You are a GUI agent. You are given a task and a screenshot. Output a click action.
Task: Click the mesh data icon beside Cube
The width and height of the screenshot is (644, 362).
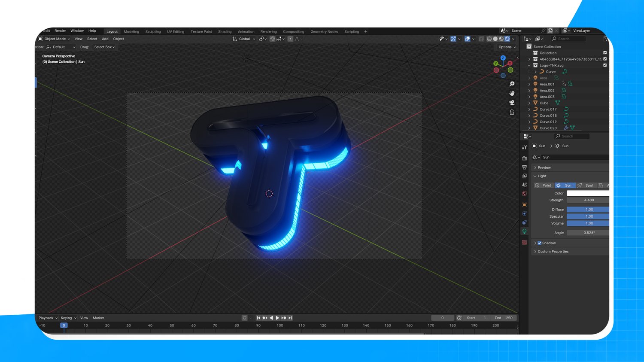click(x=557, y=103)
